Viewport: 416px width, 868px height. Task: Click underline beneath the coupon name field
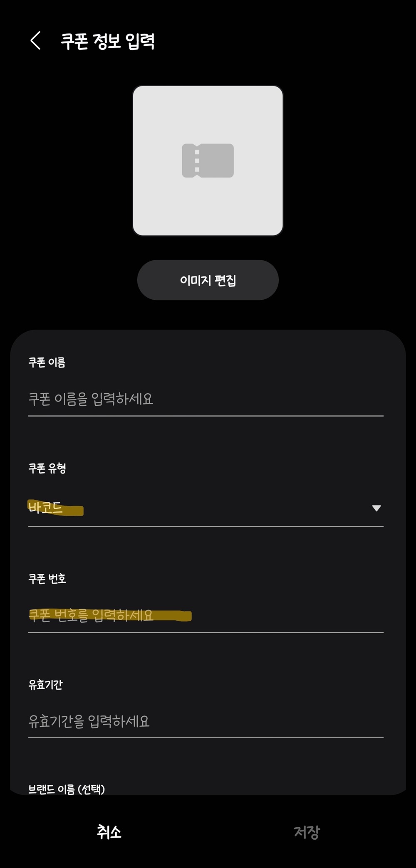pyautogui.click(x=206, y=416)
